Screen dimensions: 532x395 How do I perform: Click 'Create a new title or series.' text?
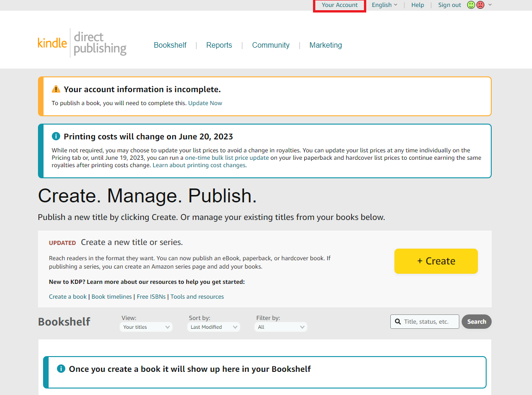pos(131,242)
